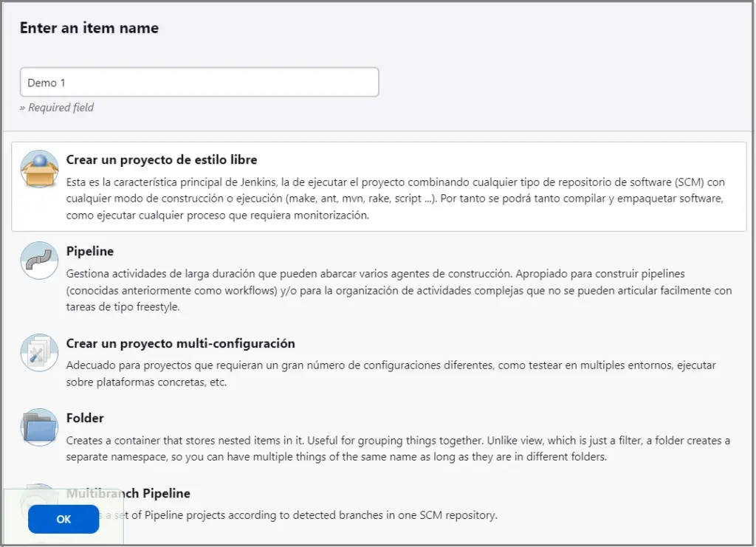Image resolution: width=756 pixels, height=547 pixels.
Task: Select the Folder item type heading
Action: point(85,418)
